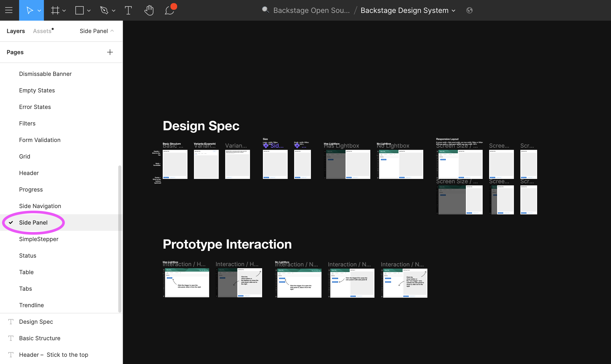Select the Hand tool

(x=149, y=10)
